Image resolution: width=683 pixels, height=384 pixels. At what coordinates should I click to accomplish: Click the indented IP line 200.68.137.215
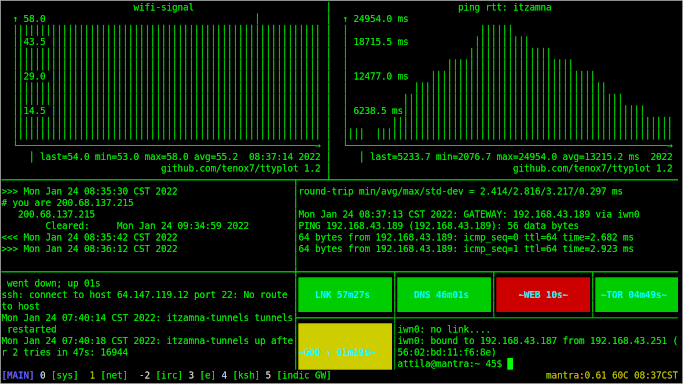click(56, 214)
